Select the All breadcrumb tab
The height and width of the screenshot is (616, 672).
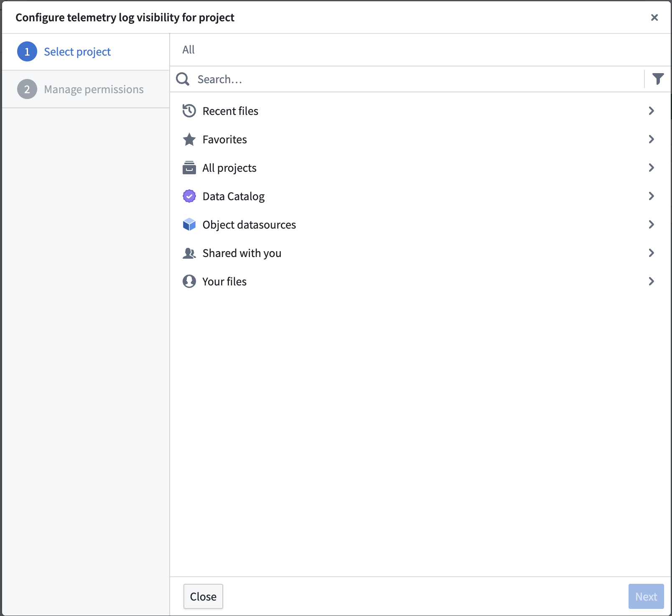click(188, 49)
